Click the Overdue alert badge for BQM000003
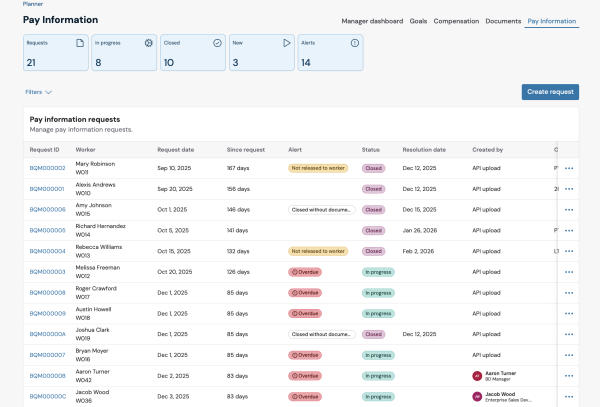This screenshot has height=407, width=600. coord(306,272)
